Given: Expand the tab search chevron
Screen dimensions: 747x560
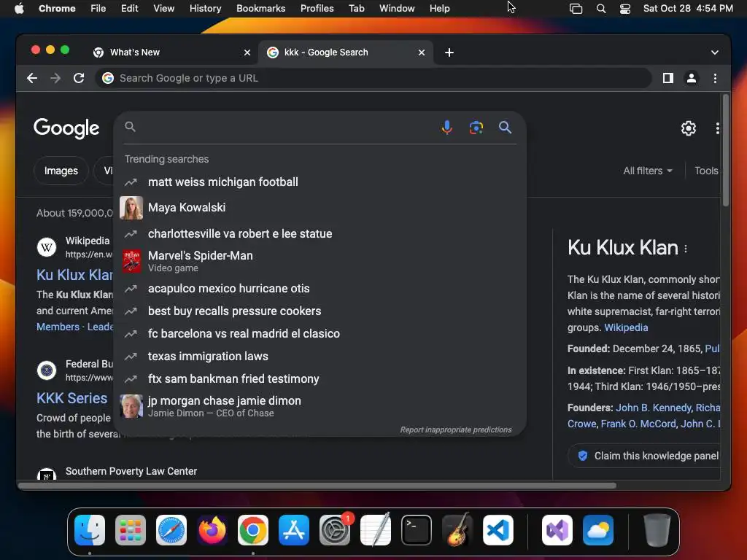Looking at the screenshot, I should point(715,52).
